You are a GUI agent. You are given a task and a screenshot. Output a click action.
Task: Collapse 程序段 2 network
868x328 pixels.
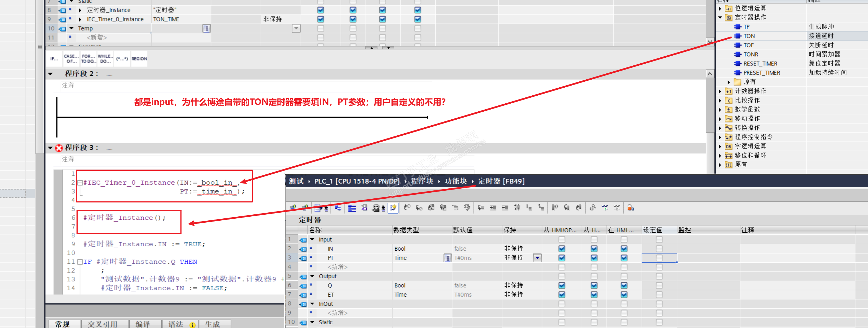[x=51, y=74]
